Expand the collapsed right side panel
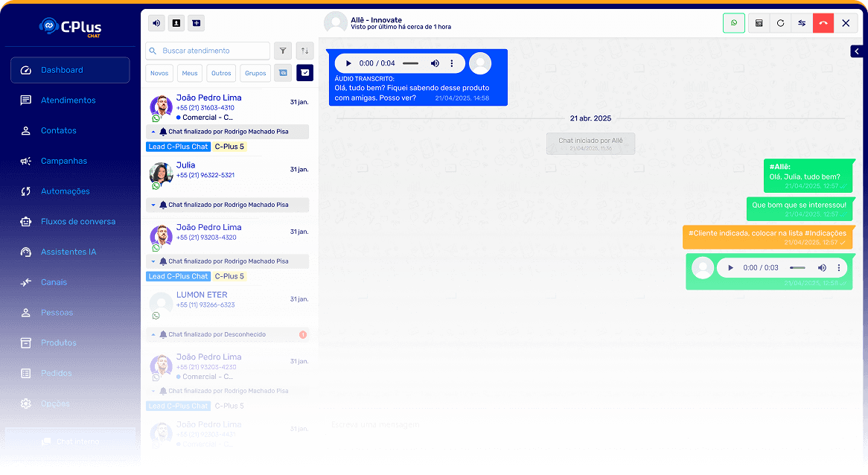This screenshot has width=868, height=475. click(x=857, y=51)
